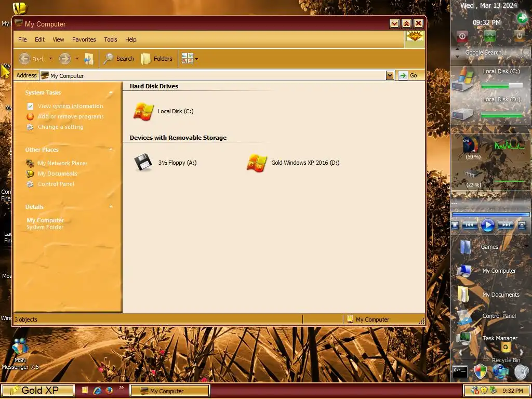The width and height of the screenshot is (532, 399).
Task: Click the media player Play button
Action: (487, 225)
